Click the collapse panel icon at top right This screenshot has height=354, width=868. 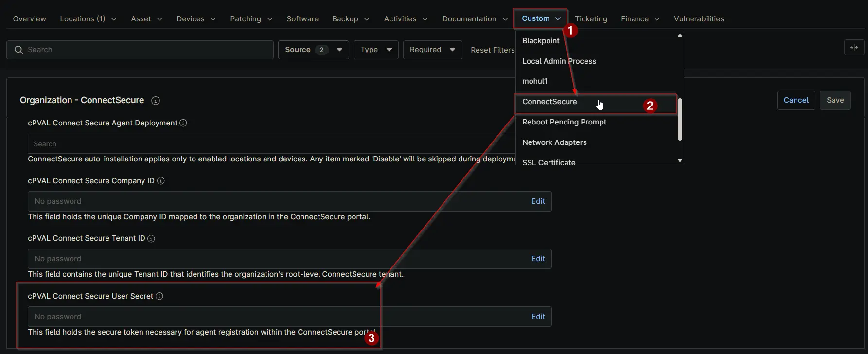(x=854, y=48)
